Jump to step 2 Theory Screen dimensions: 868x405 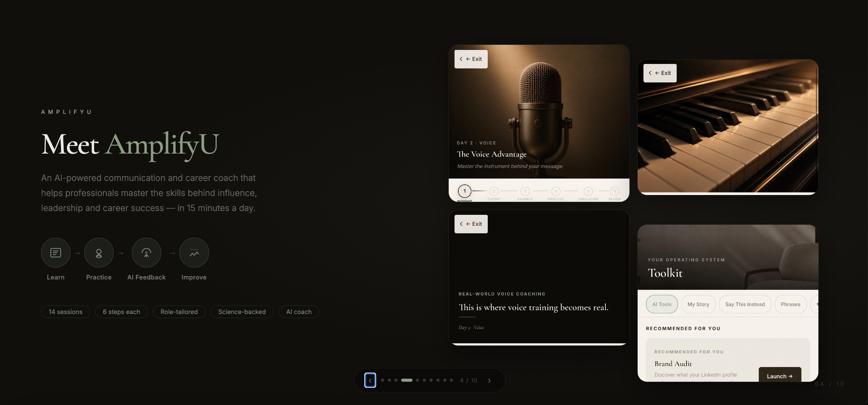494,191
